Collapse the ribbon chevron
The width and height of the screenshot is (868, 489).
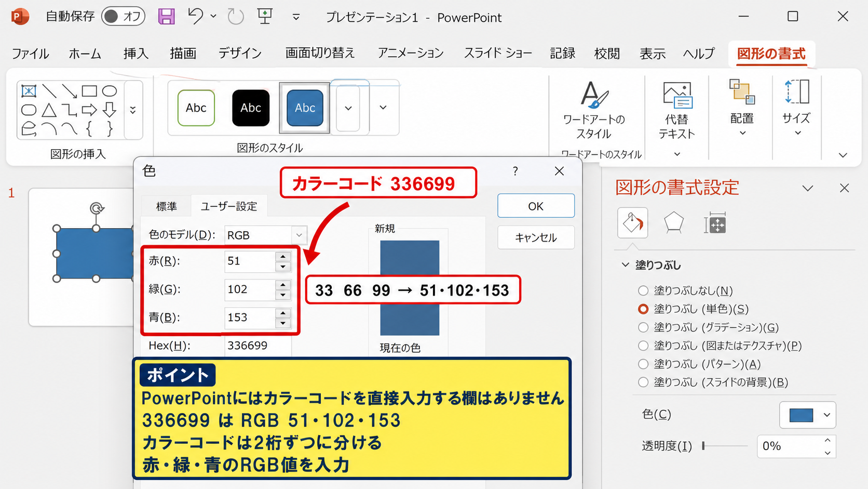point(843,155)
